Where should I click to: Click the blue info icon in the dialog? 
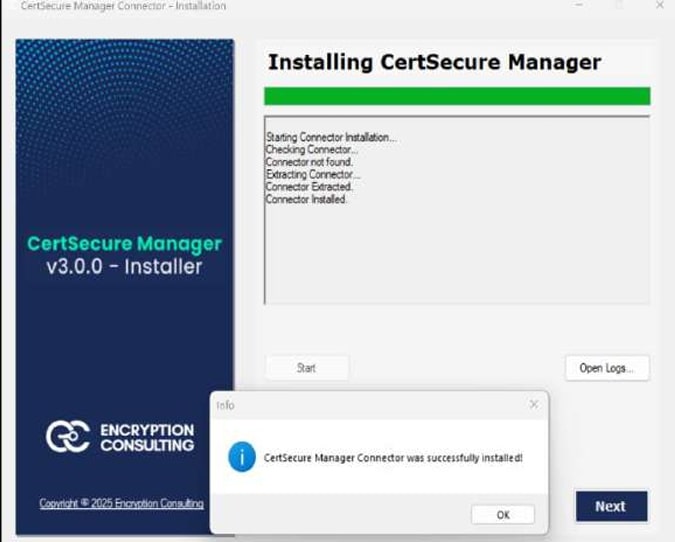(242, 457)
